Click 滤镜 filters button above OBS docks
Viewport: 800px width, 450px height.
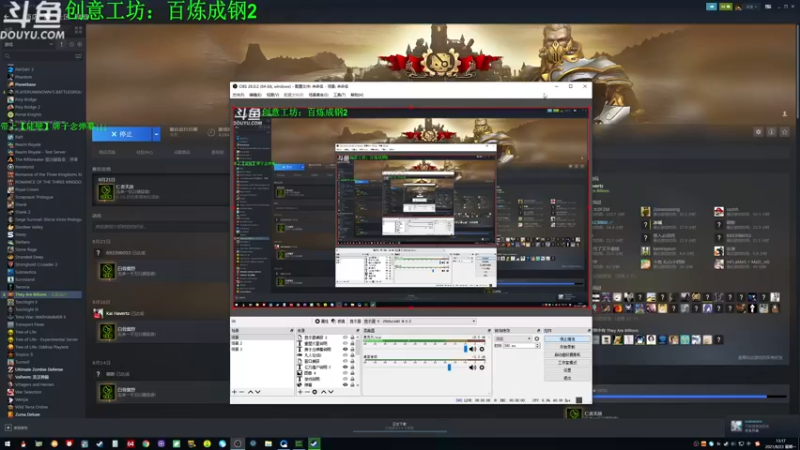[338, 321]
